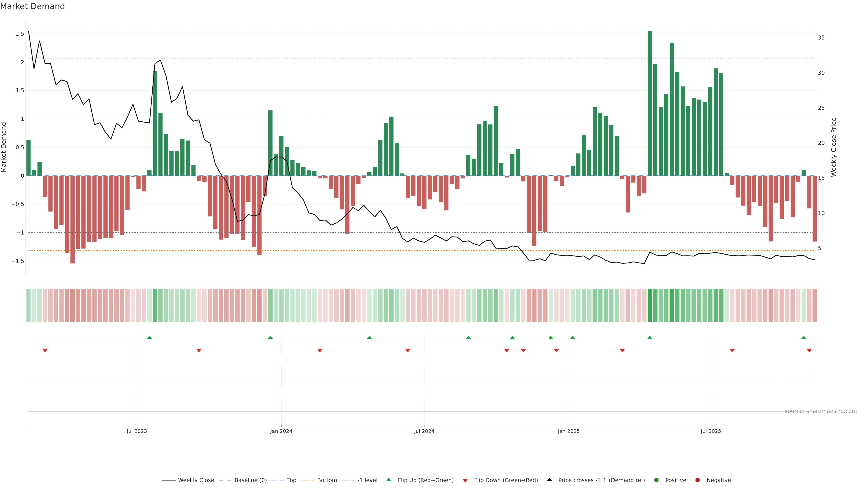Click the Jul 2025 x-axis label

pos(711,431)
